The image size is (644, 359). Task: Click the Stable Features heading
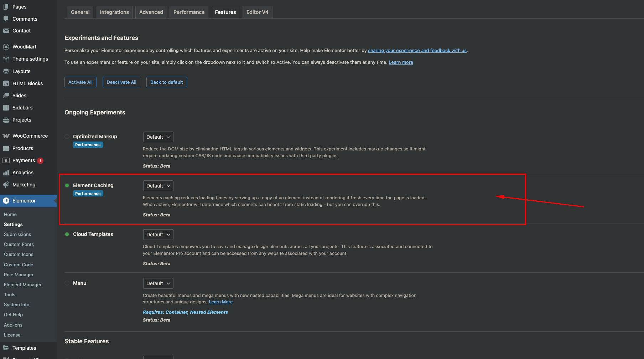pos(87,341)
